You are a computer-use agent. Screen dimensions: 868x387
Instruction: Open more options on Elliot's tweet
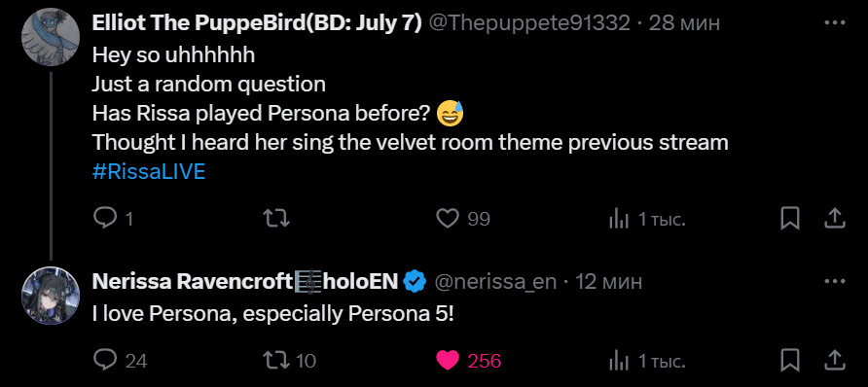tap(834, 23)
